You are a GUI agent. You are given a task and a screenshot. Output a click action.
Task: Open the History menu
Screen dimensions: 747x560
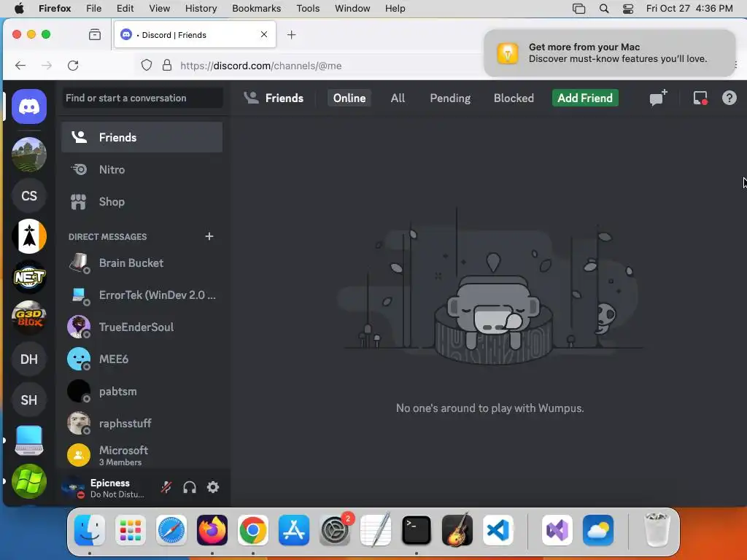(x=201, y=8)
